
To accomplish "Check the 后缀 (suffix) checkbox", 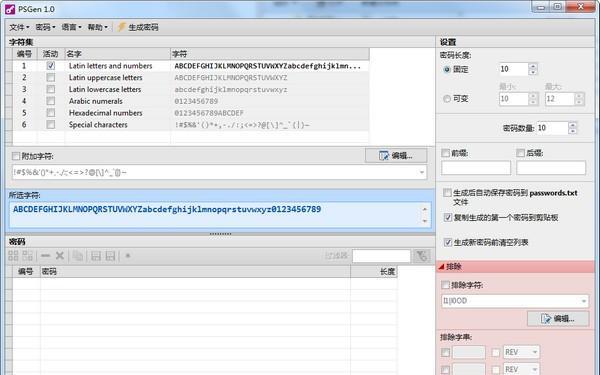I will click(520, 153).
